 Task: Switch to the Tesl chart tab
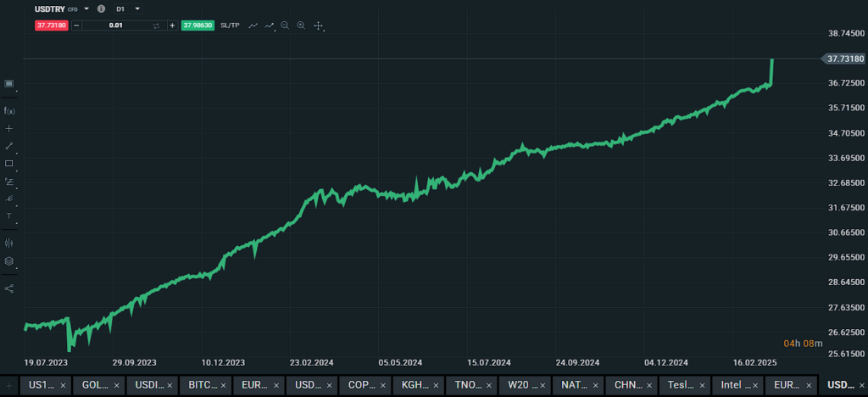680,384
